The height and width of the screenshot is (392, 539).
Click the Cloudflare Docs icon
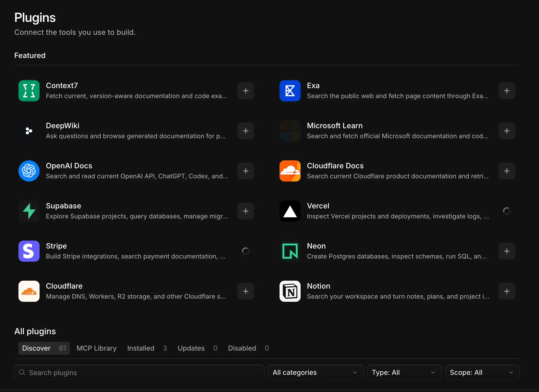tap(290, 171)
